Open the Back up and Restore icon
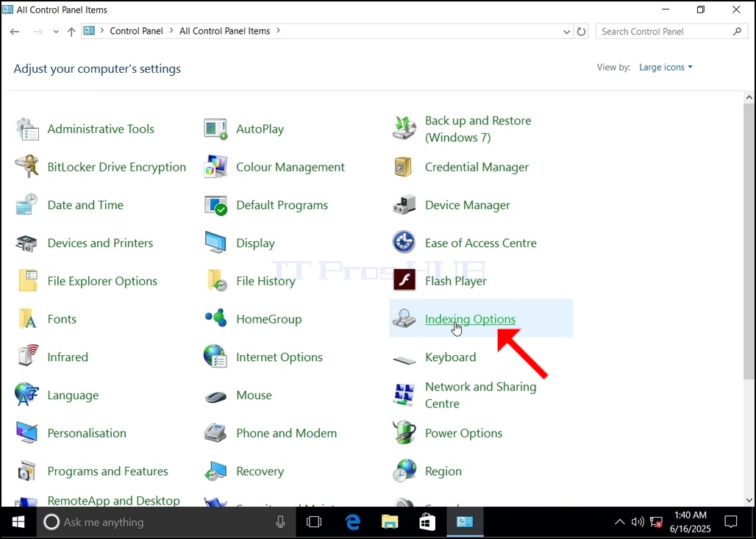756x539 pixels. [x=404, y=129]
